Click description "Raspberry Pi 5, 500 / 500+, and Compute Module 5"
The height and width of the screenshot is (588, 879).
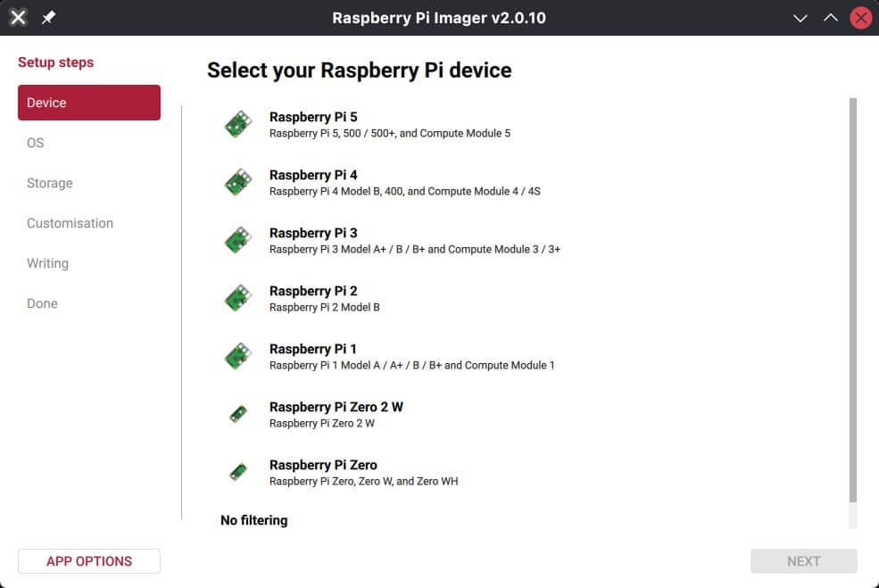point(390,134)
